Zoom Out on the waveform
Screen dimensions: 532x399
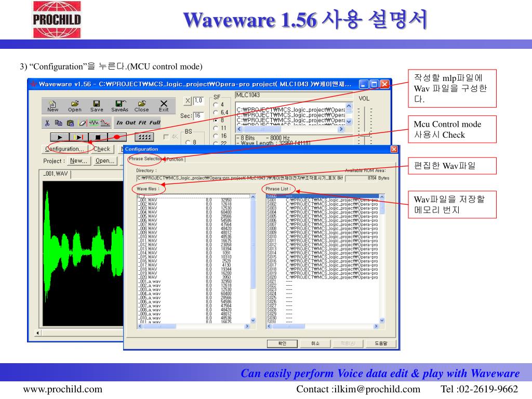point(130,123)
